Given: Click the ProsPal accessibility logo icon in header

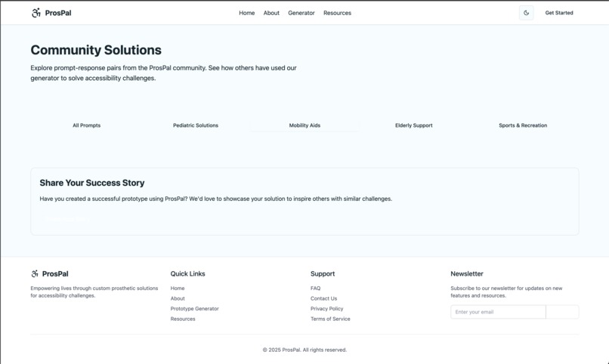Looking at the screenshot, I should (x=36, y=13).
